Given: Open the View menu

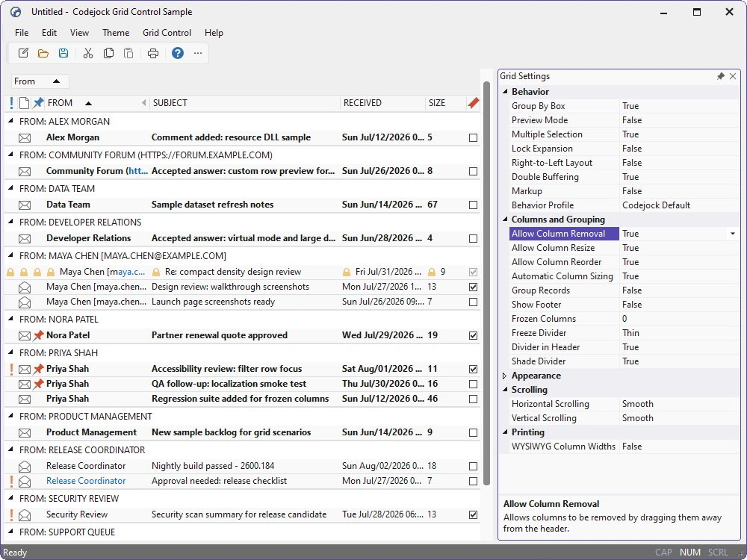Looking at the screenshot, I should coord(80,33).
